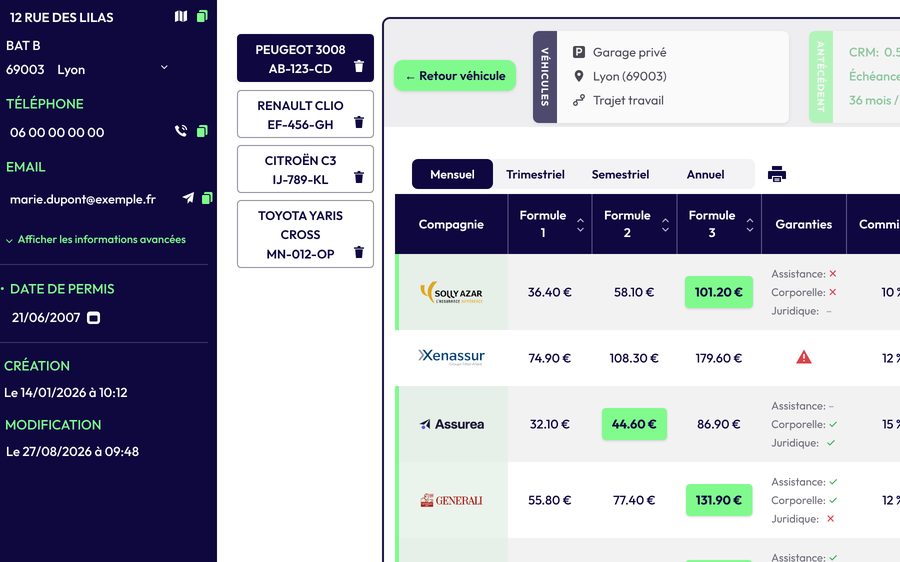Copy the 12 Rue des Lilas address

pos(202,16)
